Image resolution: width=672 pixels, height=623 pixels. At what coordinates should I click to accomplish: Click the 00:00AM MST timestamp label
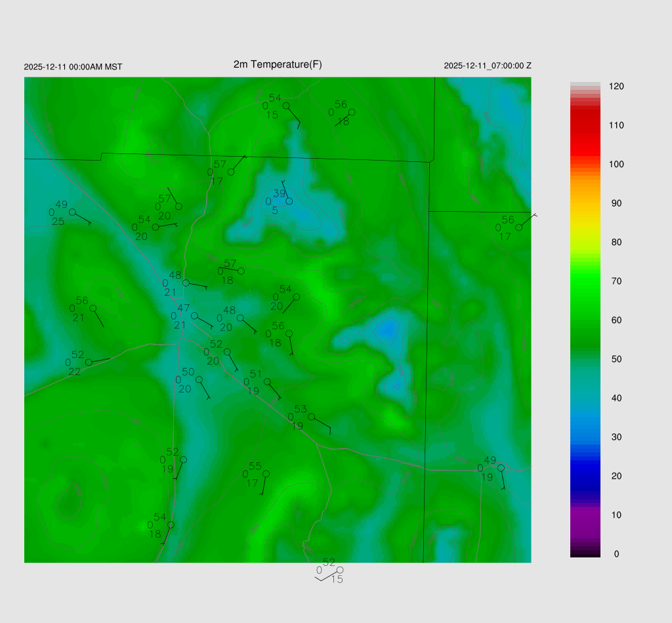[x=73, y=67]
